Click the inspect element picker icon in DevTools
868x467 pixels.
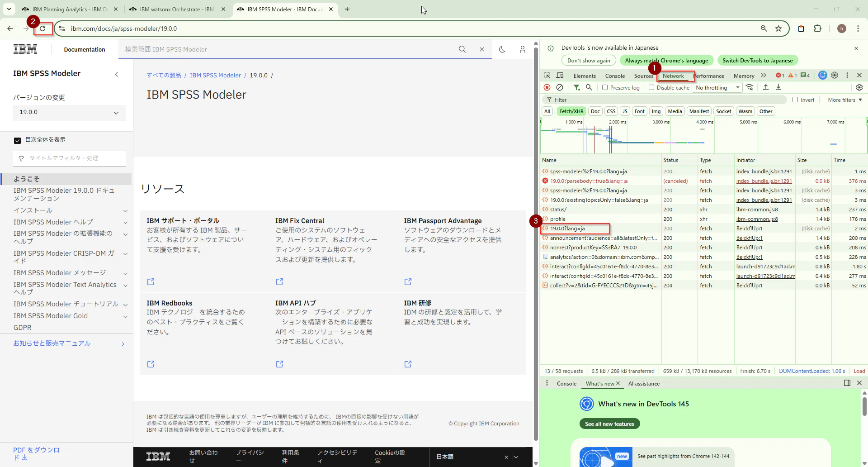[547, 76]
